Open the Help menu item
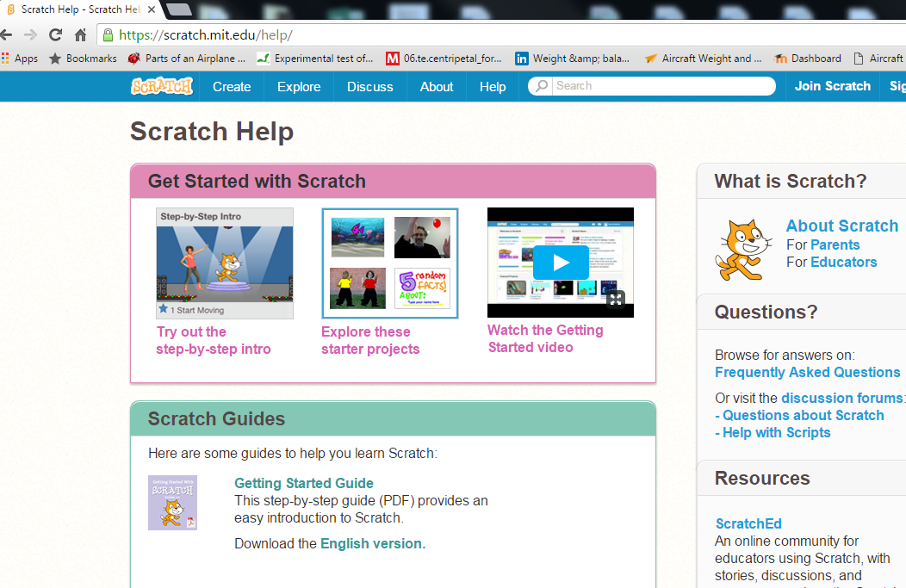 point(493,87)
